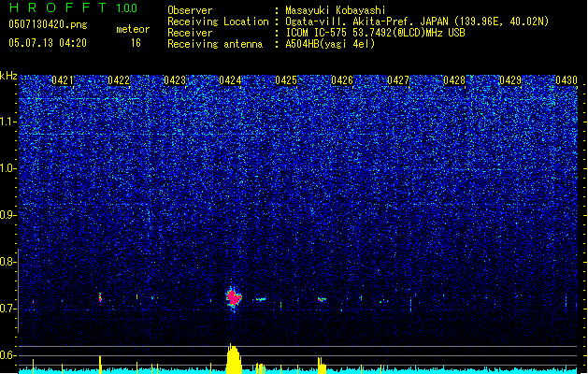Click the 0424 time marker
The width and height of the screenshot is (588, 374).
click(230, 80)
